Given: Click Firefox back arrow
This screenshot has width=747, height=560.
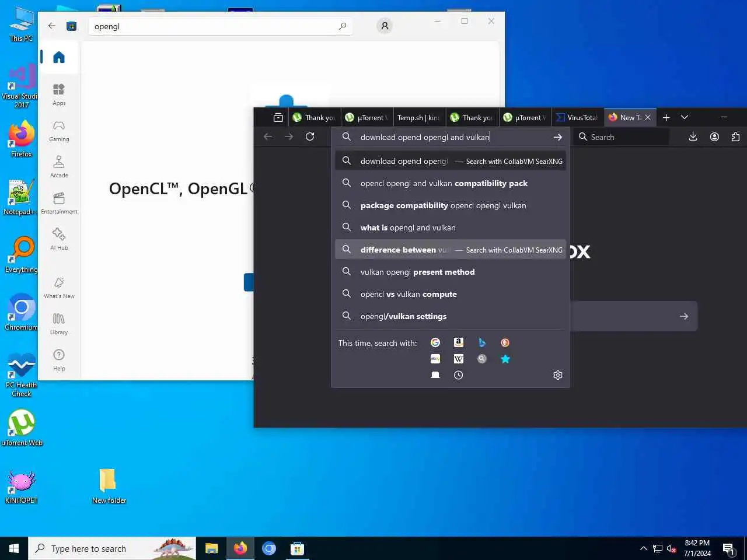Looking at the screenshot, I should (x=268, y=136).
